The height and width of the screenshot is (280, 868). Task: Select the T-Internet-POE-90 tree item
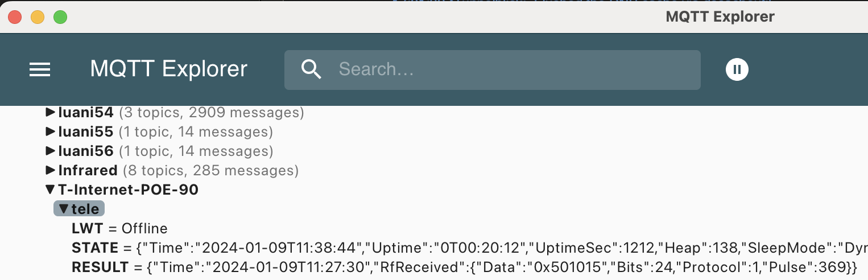[128, 190]
